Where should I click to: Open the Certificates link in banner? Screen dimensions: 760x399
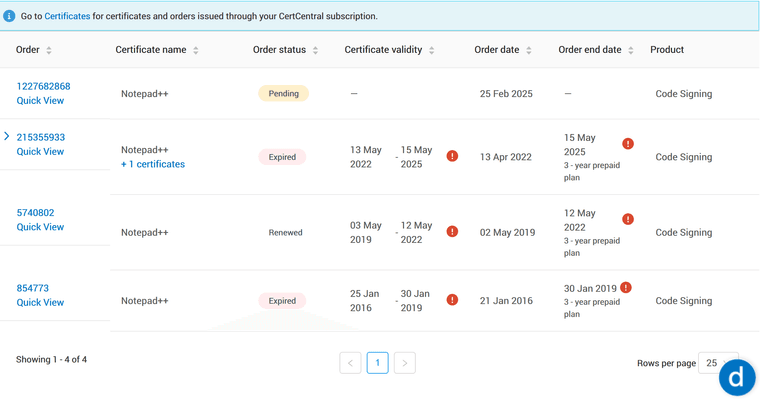(x=67, y=16)
